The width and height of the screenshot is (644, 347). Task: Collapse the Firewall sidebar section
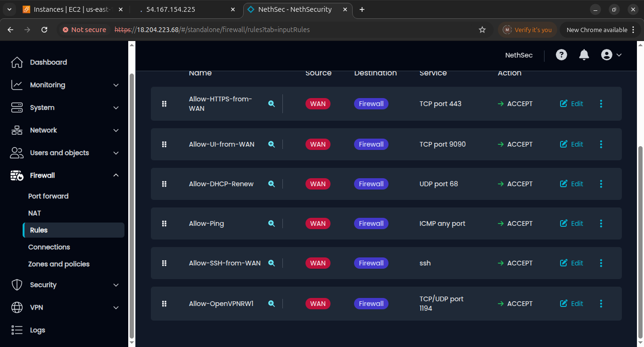(65, 175)
